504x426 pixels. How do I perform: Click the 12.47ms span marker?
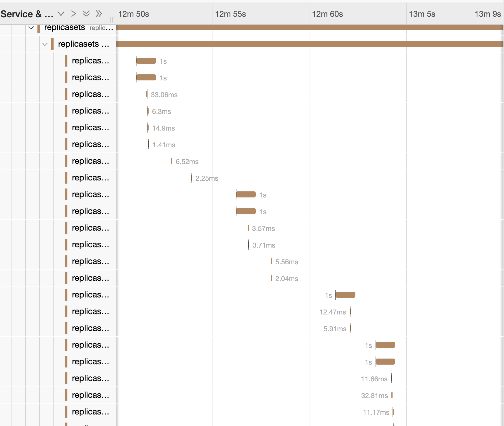pyautogui.click(x=350, y=312)
